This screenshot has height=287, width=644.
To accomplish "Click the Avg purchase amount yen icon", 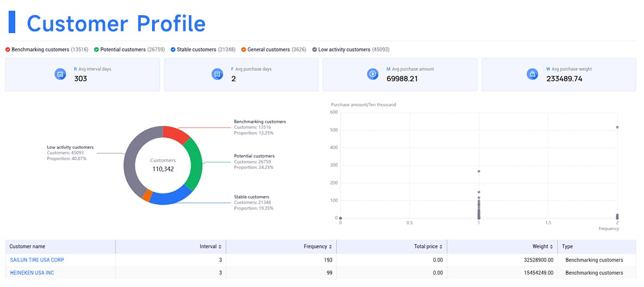I will [372, 74].
